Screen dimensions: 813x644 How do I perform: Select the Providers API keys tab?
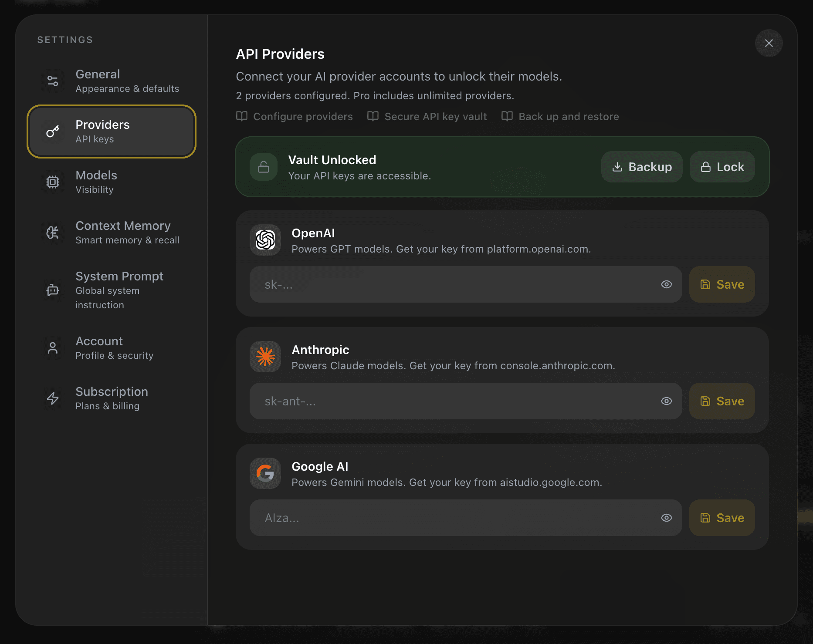click(x=112, y=131)
